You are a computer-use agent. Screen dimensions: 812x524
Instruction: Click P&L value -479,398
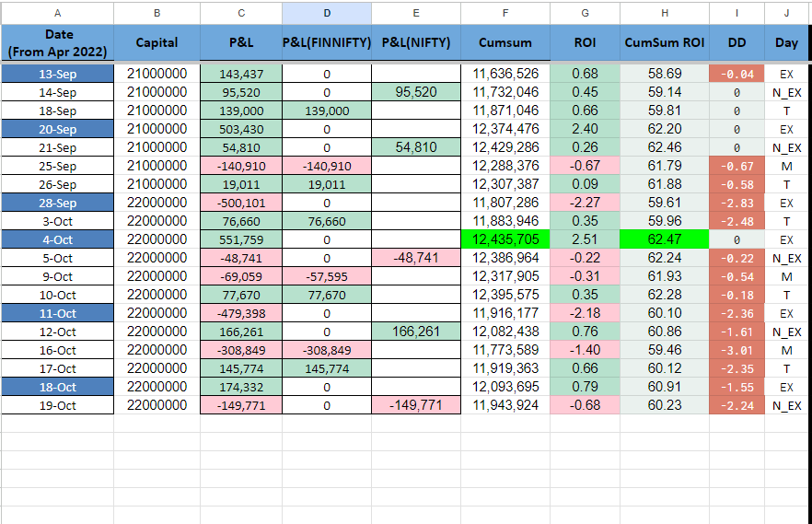[x=241, y=313]
